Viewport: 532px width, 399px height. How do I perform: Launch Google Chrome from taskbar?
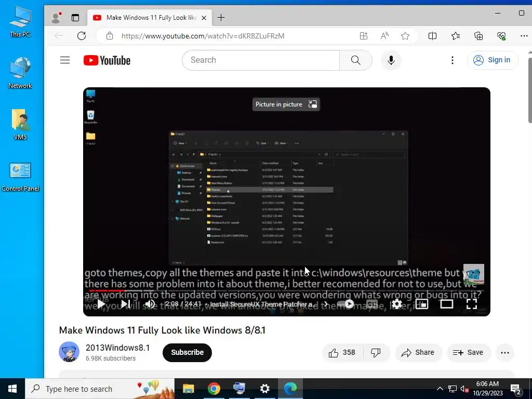click(214, 389)
